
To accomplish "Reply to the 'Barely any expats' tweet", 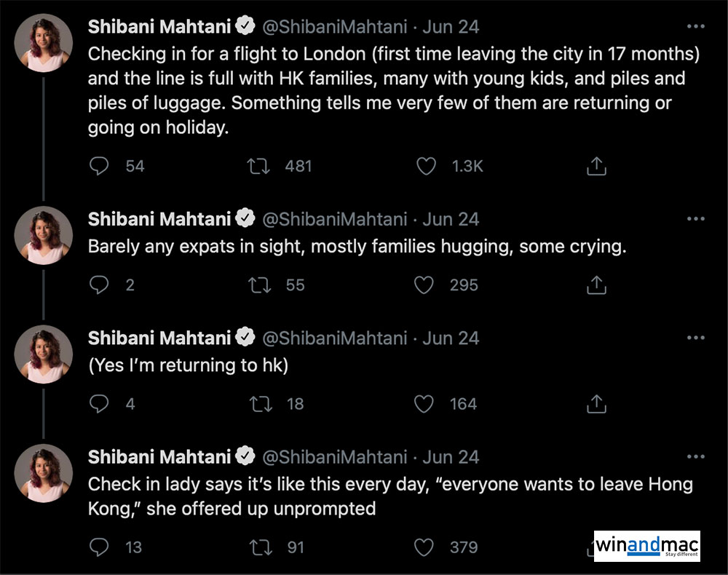I will tap(98, 285).
